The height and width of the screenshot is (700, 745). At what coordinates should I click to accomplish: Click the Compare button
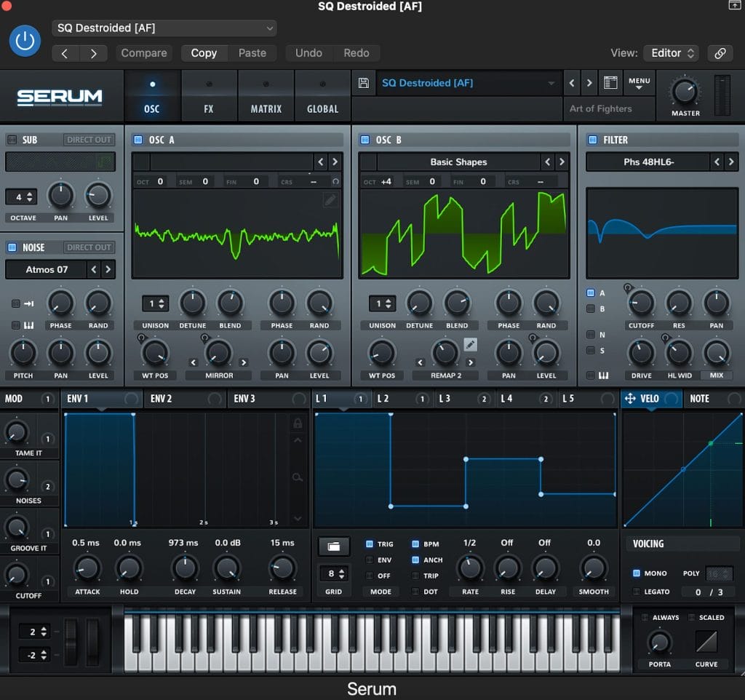(x=144, y=53)
